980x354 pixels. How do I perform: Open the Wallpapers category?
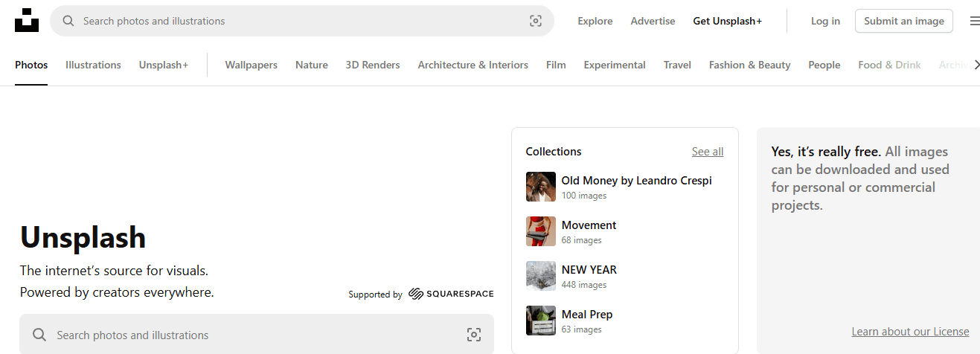[x=252, y=65]
